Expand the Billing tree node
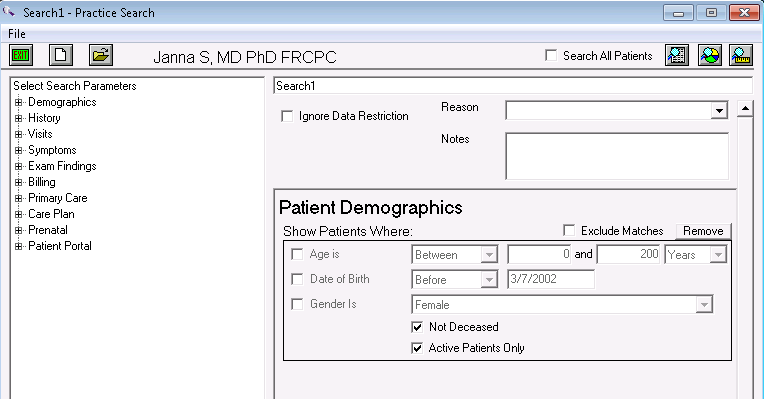The width and height of the screenshot is (764, 399). [x=19, y=182]
